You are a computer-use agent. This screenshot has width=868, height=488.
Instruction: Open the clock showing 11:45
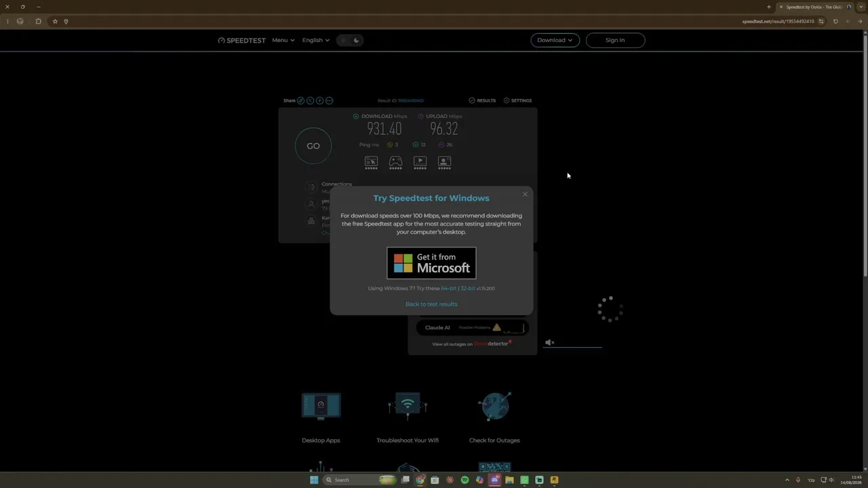click(x=851, y=480)
